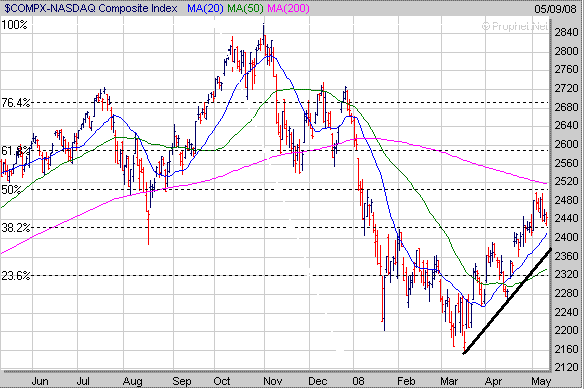Click the Mar month label
Viewport: 584px width, 389px height.
tap(449, 382)
